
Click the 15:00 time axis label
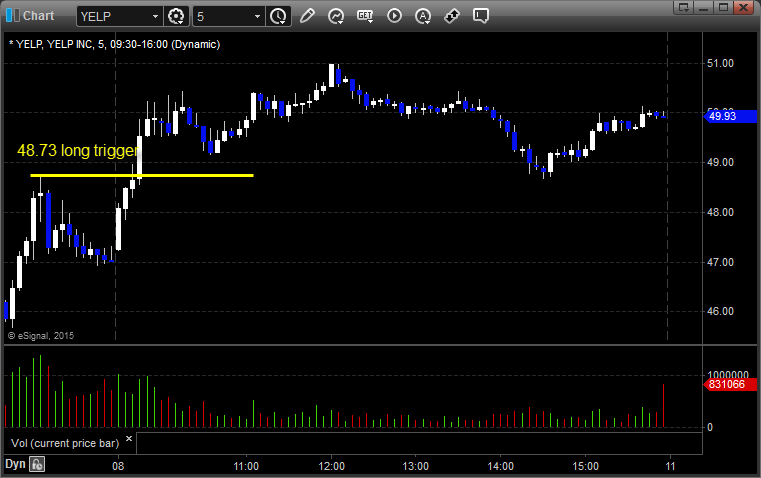pyautogui.click(x=585, y=466)
